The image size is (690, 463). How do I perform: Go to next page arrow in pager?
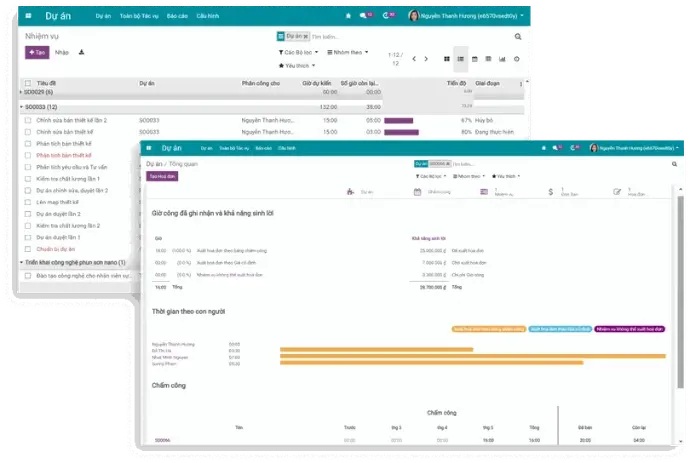(427, 59)
